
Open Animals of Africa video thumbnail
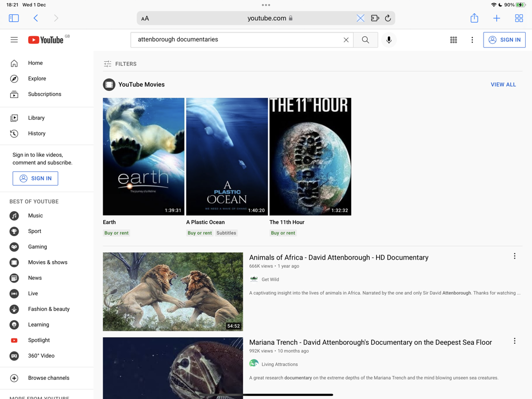coord(173,292)
